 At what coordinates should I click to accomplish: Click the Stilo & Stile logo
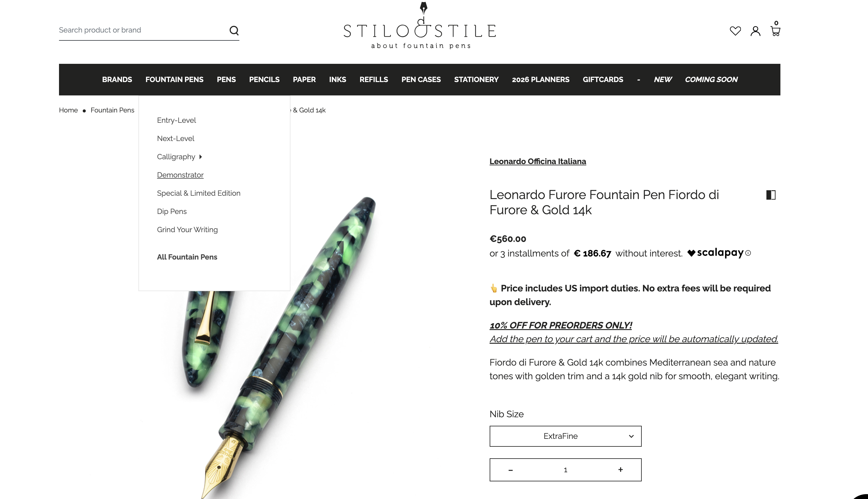point(420,26)
